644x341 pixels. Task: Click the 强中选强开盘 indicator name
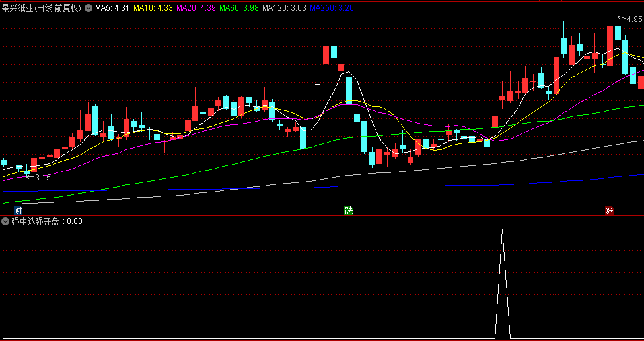pyautogui.click(x=37, y=222)
